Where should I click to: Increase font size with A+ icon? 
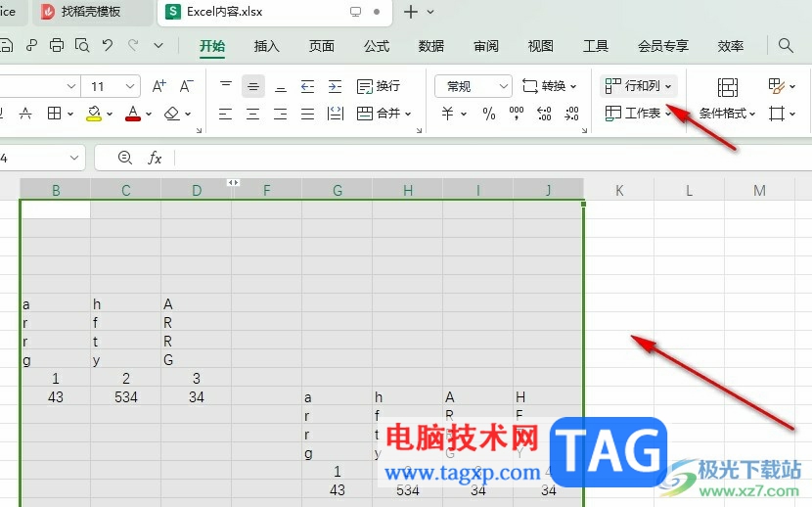click(x=159, y=86)
